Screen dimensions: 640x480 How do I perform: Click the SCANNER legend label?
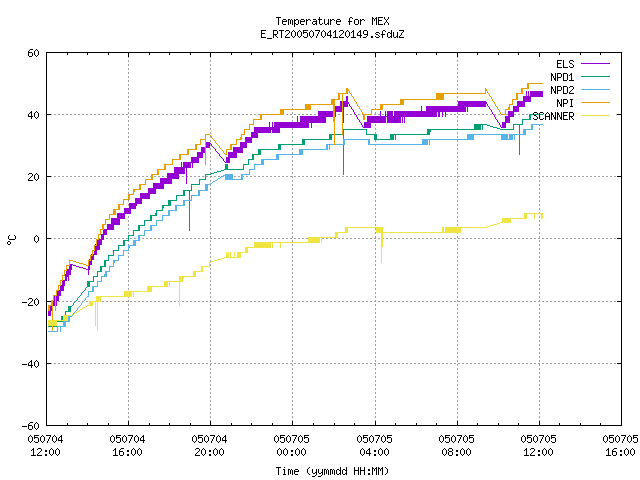[x=553, y=116]
